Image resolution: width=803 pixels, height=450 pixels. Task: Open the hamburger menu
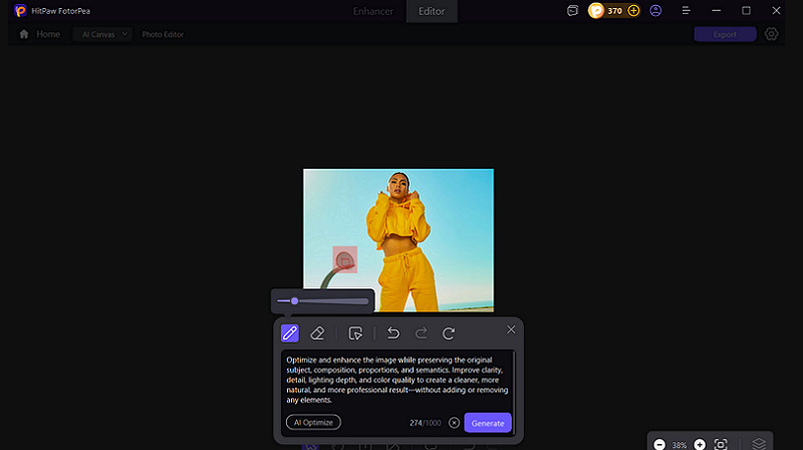686,11
